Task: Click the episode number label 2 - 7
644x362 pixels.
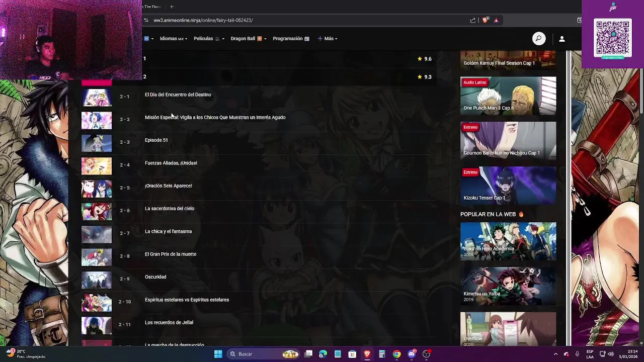Action: pos(124,233)
